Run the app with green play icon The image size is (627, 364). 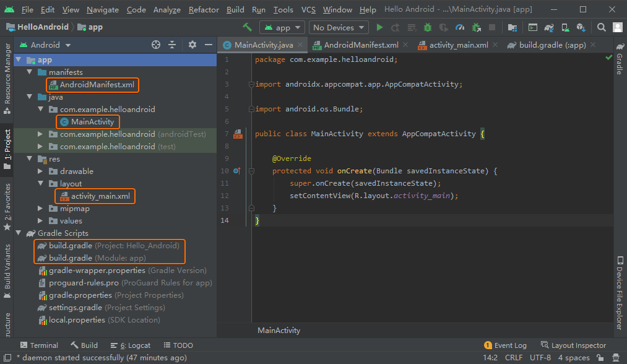click(379, 27)
